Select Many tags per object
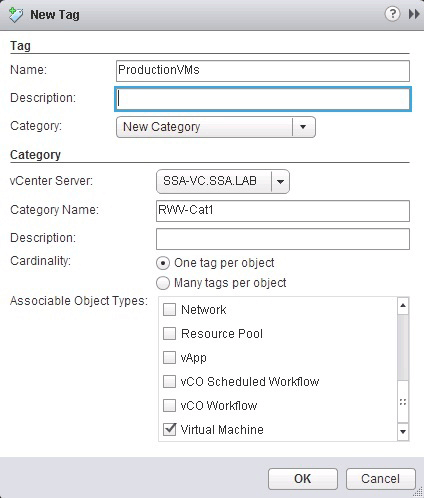This screenshot has width=424, height=498. 163,283
